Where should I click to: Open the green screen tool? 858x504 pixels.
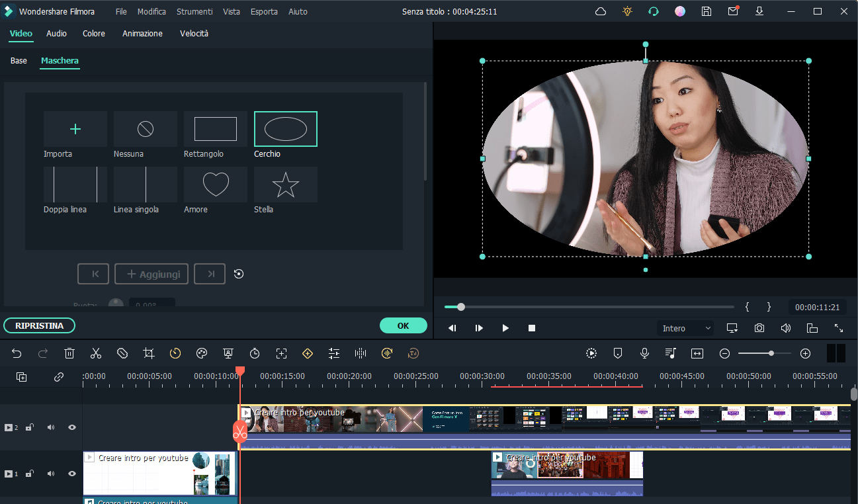228,354
